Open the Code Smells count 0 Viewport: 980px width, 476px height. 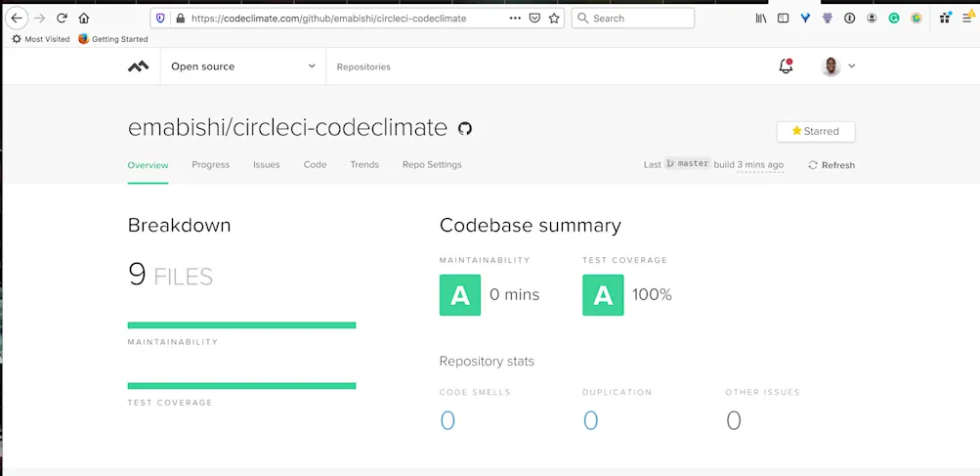click(x=447, y=421)
